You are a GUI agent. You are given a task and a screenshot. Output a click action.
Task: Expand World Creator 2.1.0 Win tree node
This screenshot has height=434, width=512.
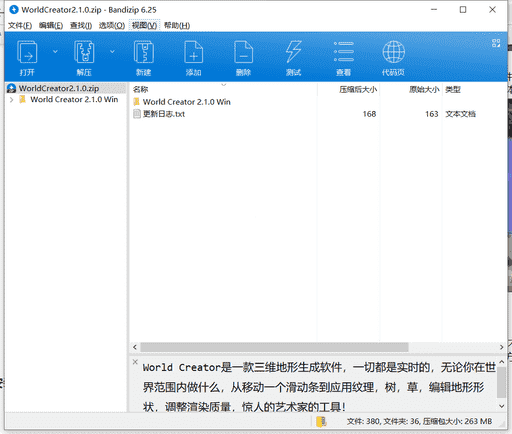click(12, 100)
